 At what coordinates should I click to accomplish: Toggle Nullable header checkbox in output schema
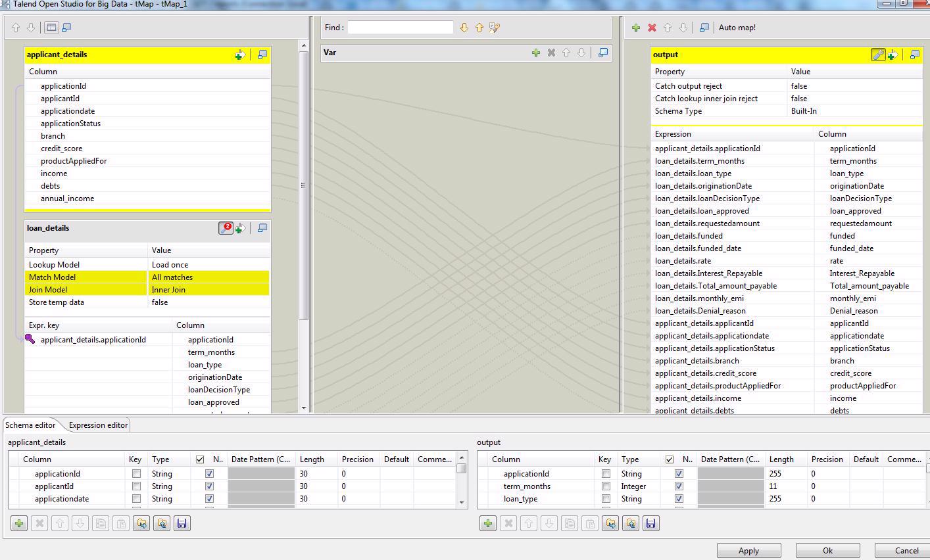pos(670,459)
